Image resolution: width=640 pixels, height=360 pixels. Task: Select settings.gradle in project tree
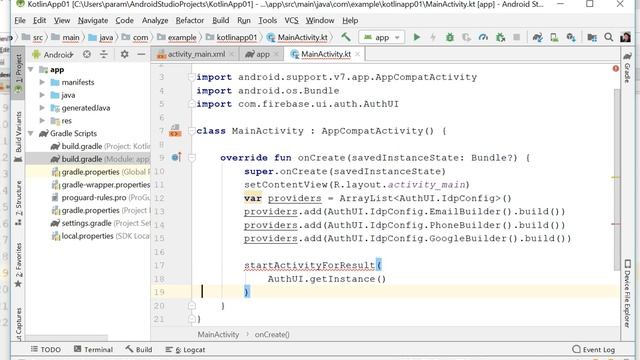click(x=88, y=223)
